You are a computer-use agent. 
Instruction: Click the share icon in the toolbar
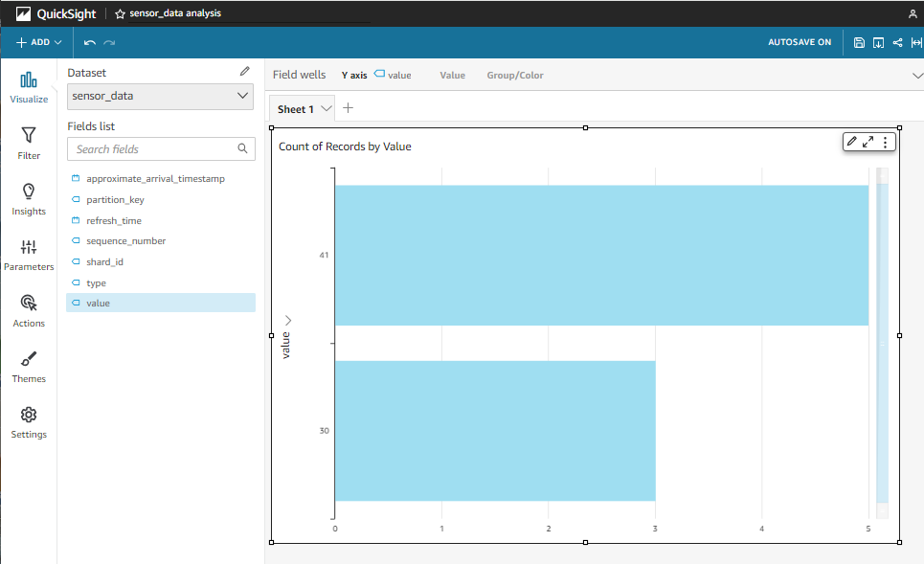(x=897, y=42)
